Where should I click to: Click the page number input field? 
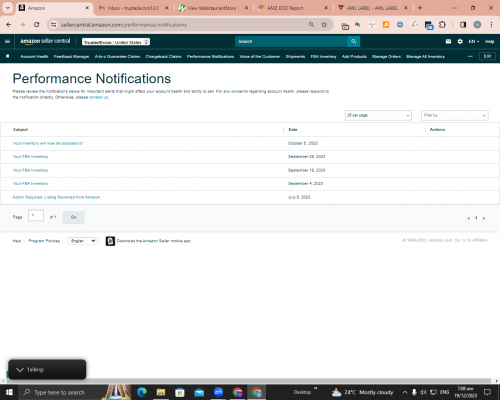point(36,215)
